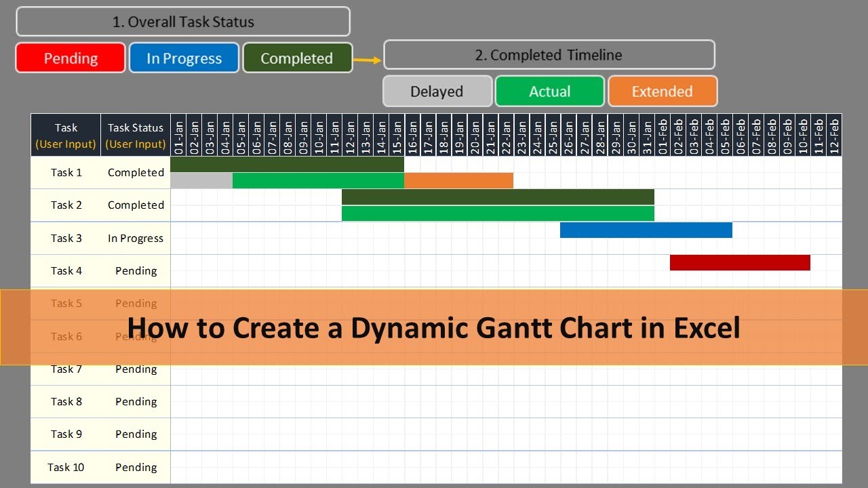The image size is (868, 488).
Task: Select the 12-Jan date header
Action: pos(350,136)
